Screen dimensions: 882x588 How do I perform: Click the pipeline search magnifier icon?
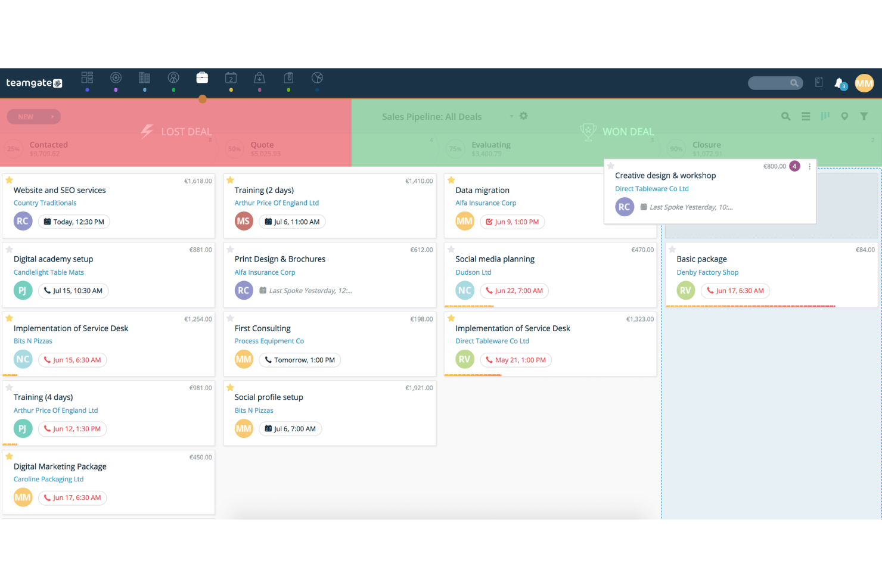[x=786, y=116]
